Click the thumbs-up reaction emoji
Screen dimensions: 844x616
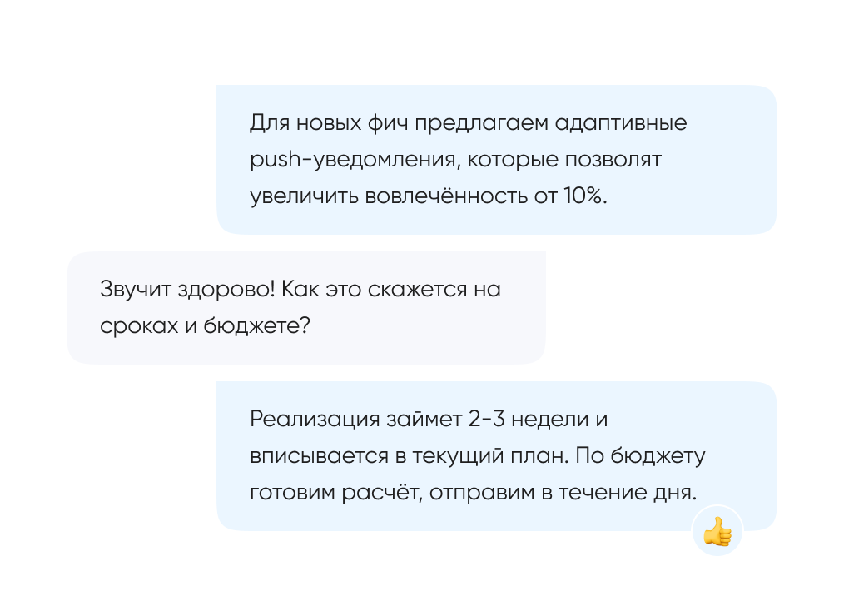(x=717, y=530)
